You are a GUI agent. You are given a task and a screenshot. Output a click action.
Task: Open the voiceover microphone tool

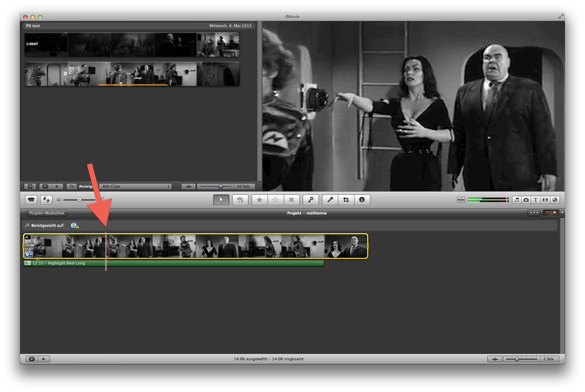tap(330, 200)
